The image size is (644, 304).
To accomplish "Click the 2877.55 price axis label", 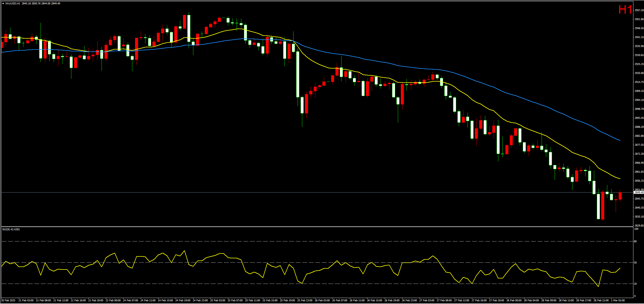I will 639,145.
